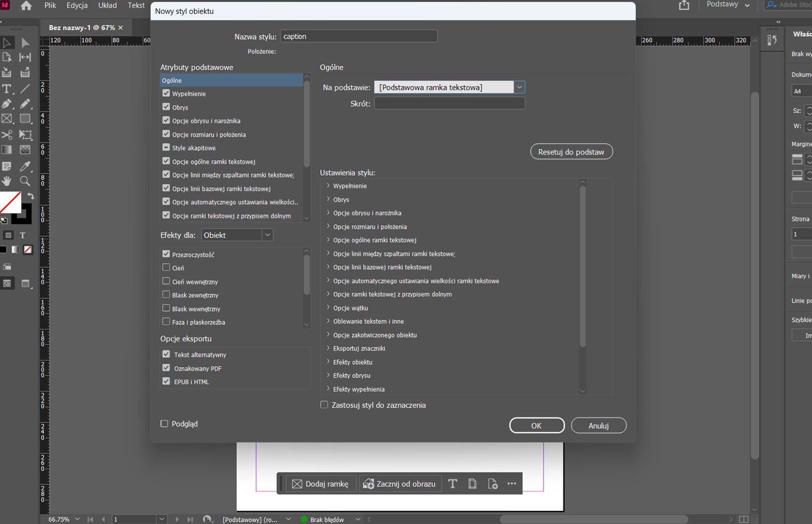Toggle the Obrys attribute checkbox
Viewport: 812px width, 524px height.
click(x=166, y=107)
